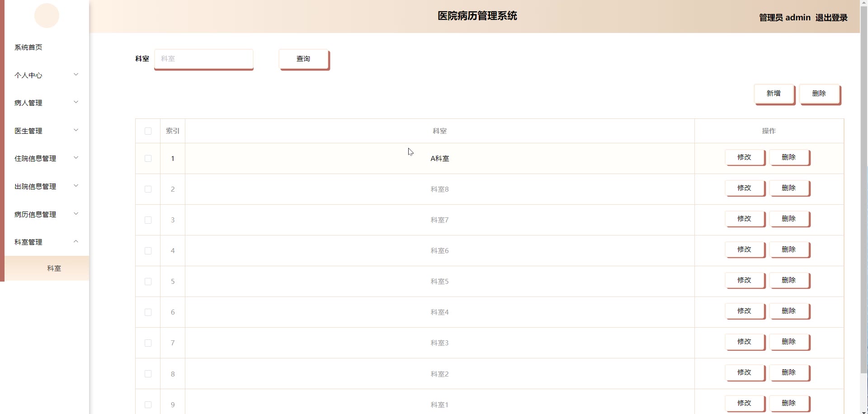868x414 pixels.
Task: Check the checkbox for row 科室7
Action: tap(148, 220)
